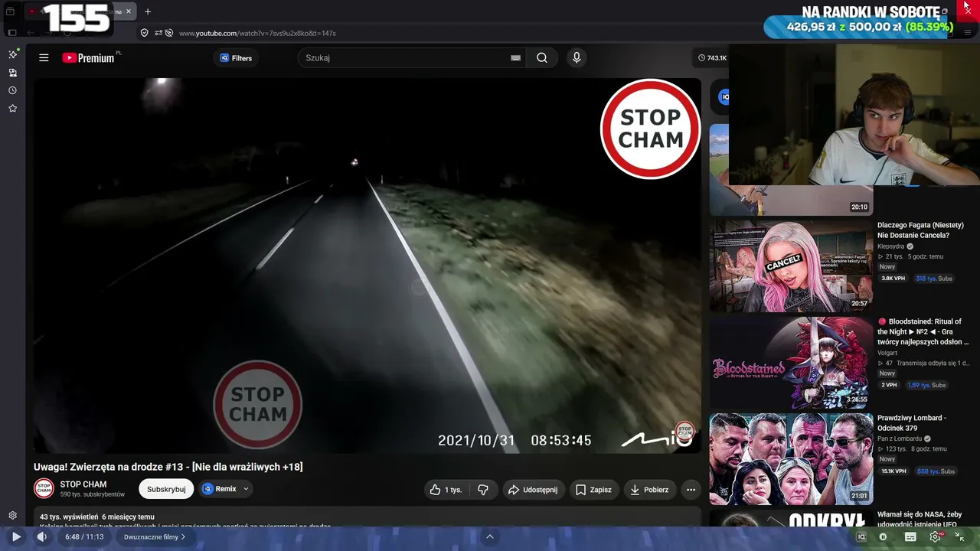Open site settings icon in the address bar
The image size is (980, 551).
coord(158,33)
